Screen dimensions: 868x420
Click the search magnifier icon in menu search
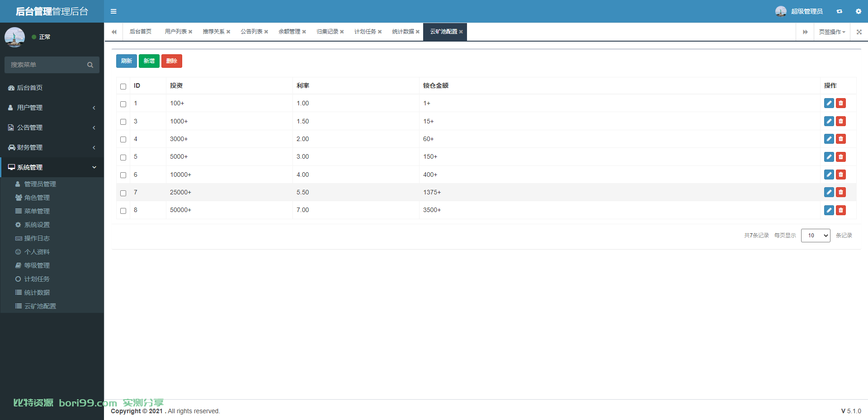[90, 65]
